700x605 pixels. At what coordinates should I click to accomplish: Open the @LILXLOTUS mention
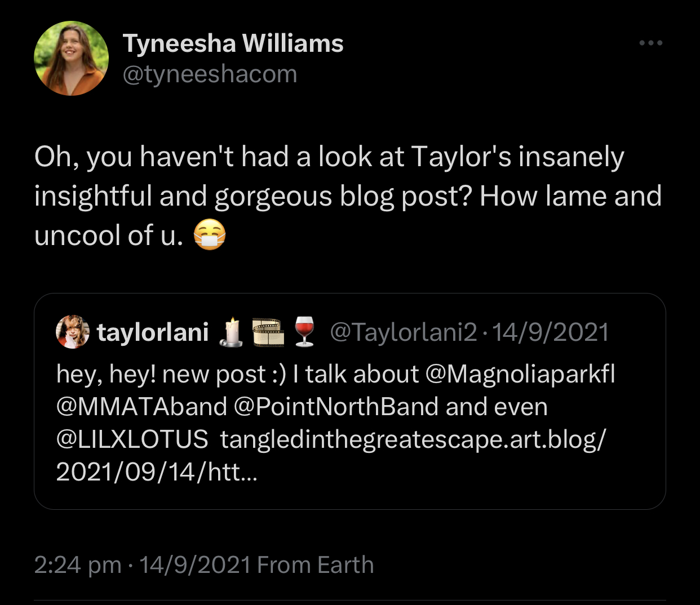click(x=132, y=439)
